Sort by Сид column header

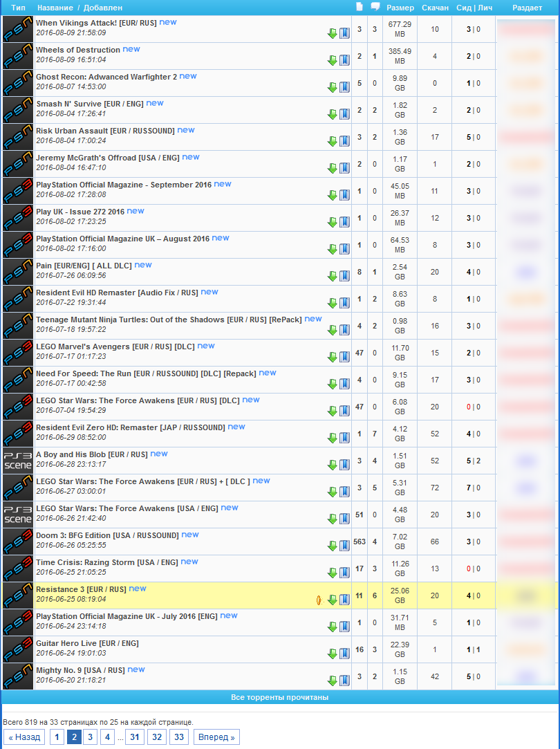pyautogui.click(x=464, y=8)
